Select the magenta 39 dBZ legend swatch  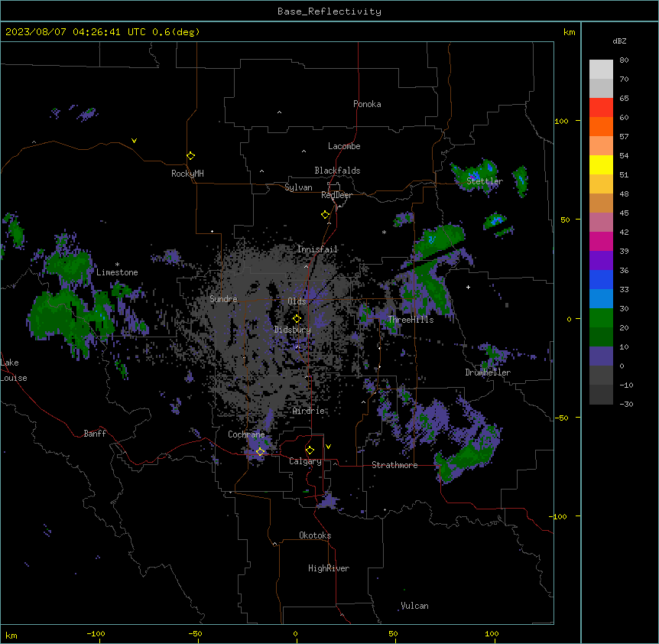coord(601,241)
